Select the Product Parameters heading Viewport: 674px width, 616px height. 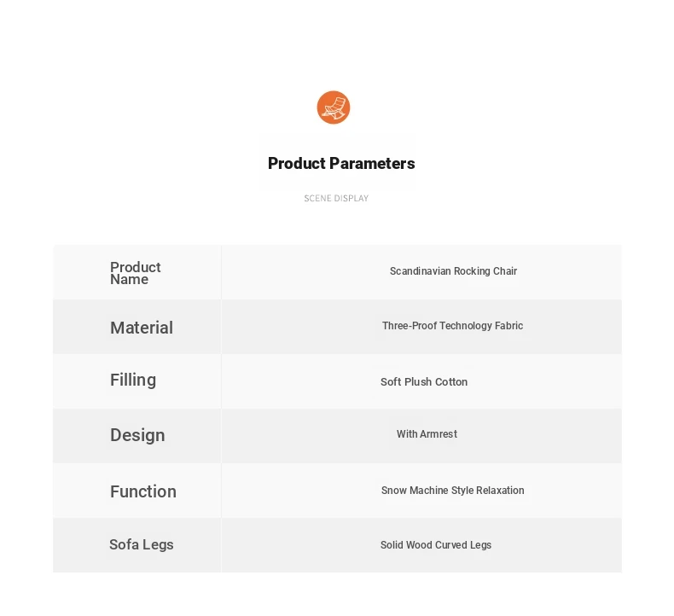click(341, 163)
